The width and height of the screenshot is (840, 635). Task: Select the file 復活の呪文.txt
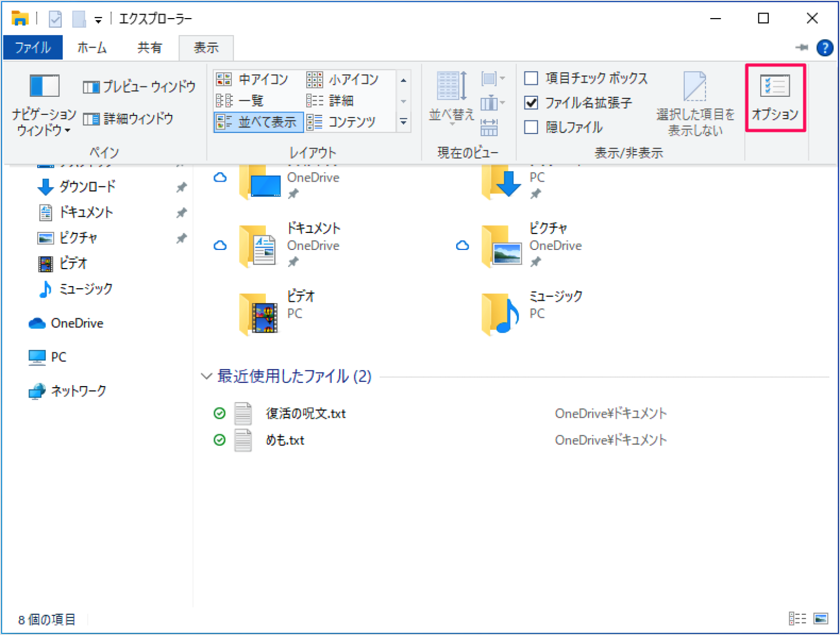[306, 413]
